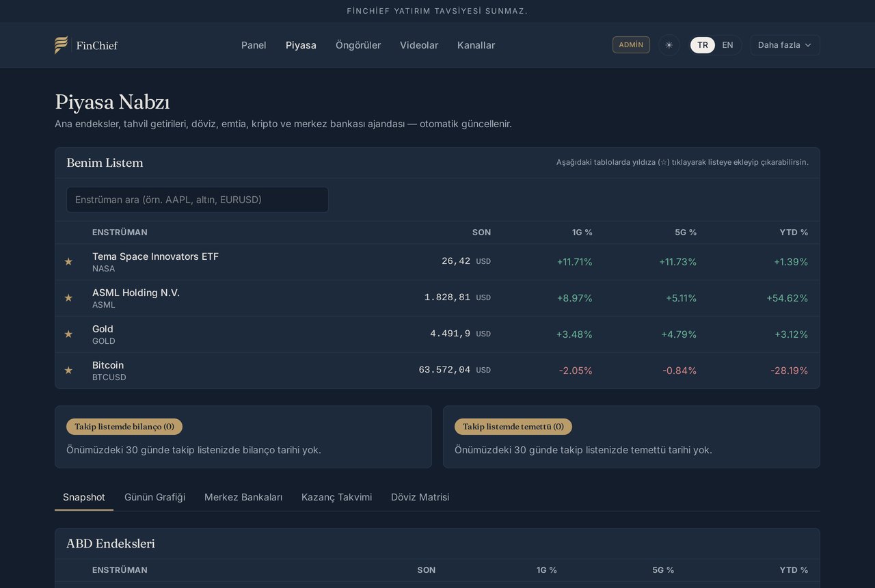Go to the Piyasa nav item

coord(301,45)
